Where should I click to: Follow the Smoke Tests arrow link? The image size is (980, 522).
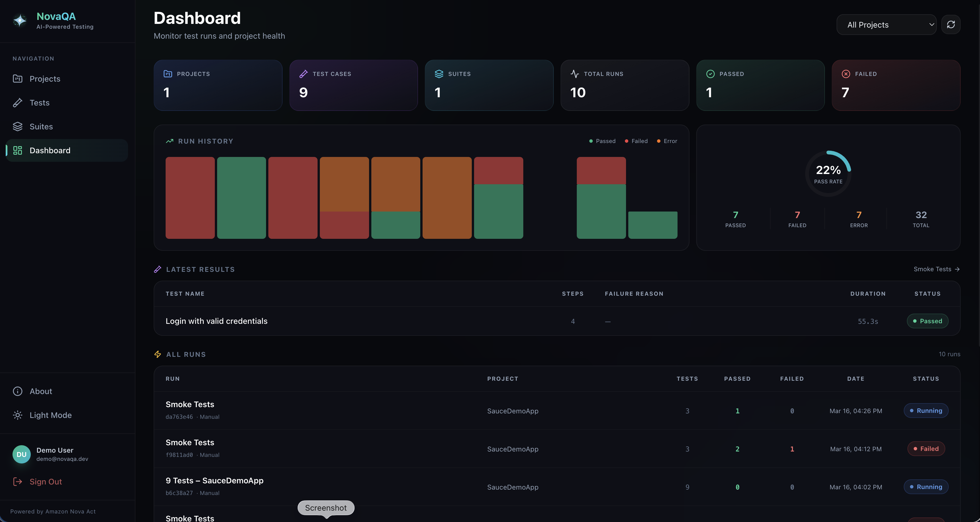tap(936, 269)
